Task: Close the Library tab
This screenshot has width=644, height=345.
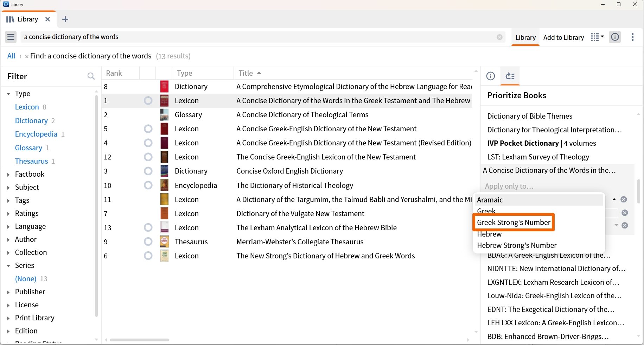Action: click(48, 19)
